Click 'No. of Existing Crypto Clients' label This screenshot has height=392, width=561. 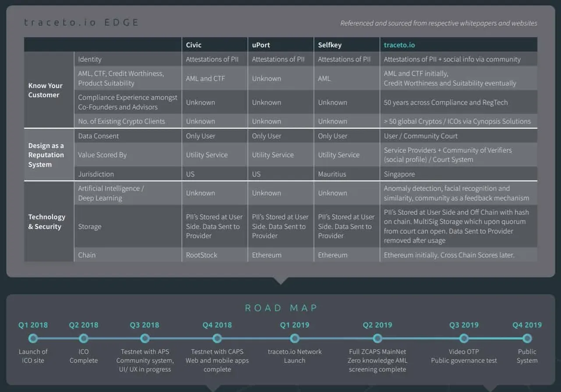click(121, 121)
